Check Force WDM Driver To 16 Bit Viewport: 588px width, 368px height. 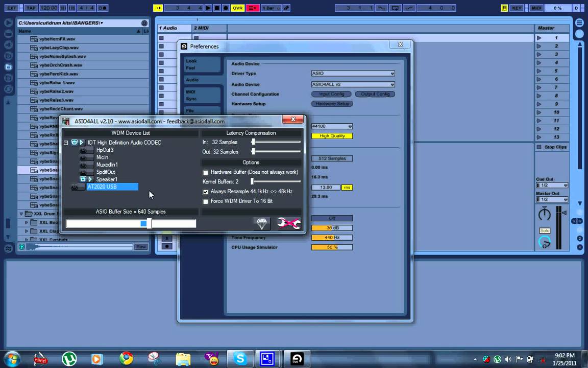(206, 201)
